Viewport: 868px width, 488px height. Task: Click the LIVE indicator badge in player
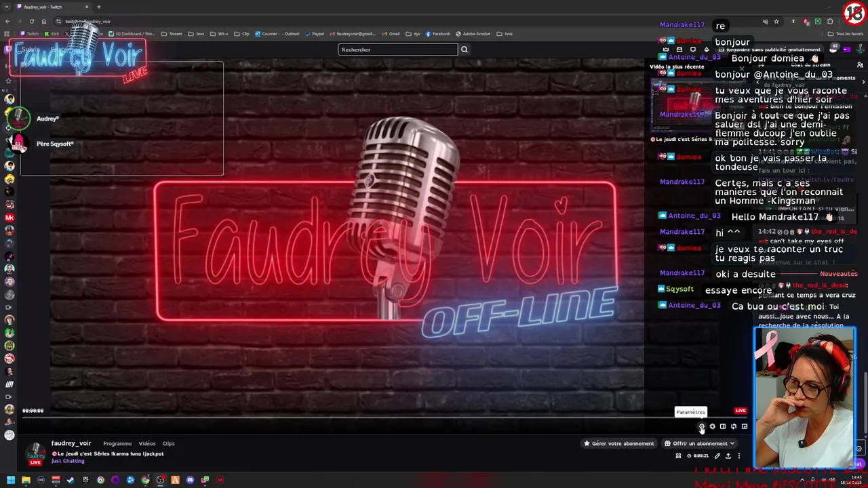[x=741, y=410]
